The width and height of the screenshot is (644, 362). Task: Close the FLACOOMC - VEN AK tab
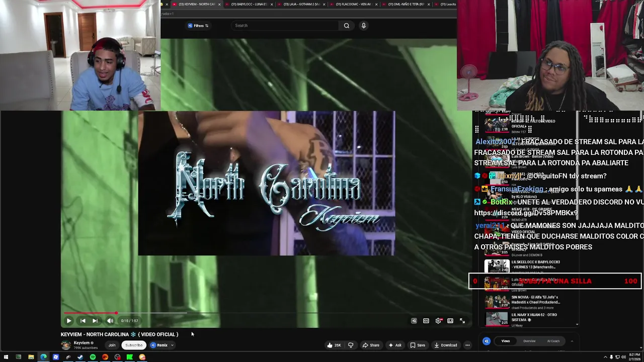pyautogui.click(x=376, y=4)
